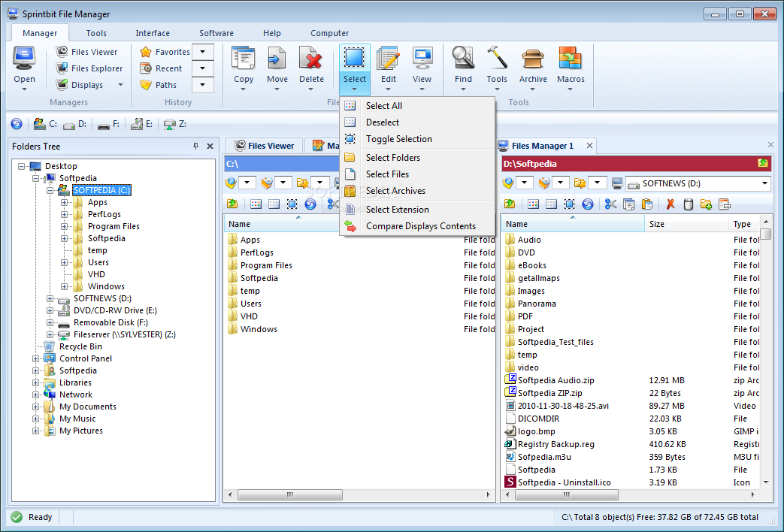Close the Folders Tree panel
This screenshot has height=532, width=784.
tap(210, 146)
